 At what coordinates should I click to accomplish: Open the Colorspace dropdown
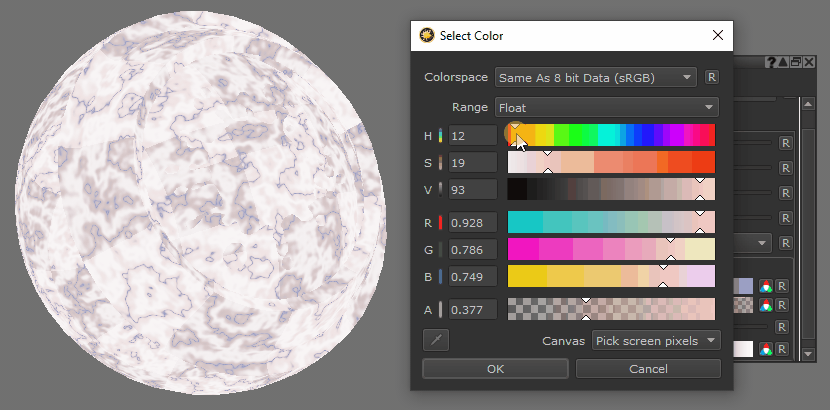[x=596, y=77]
